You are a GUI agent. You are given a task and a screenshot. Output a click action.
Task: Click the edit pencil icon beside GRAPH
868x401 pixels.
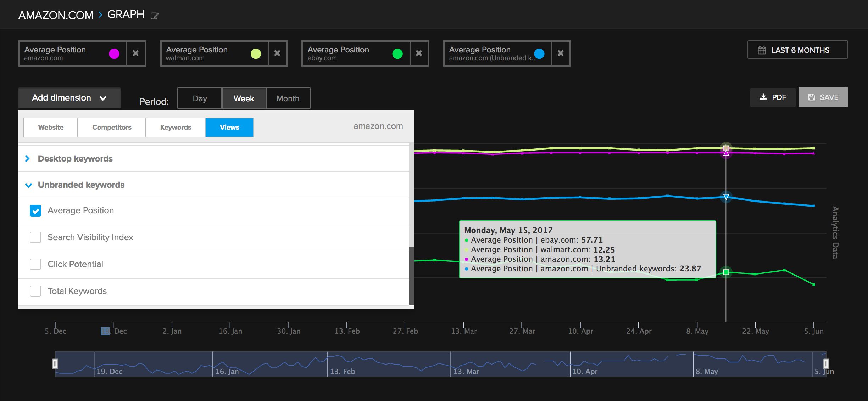(155, 16)
